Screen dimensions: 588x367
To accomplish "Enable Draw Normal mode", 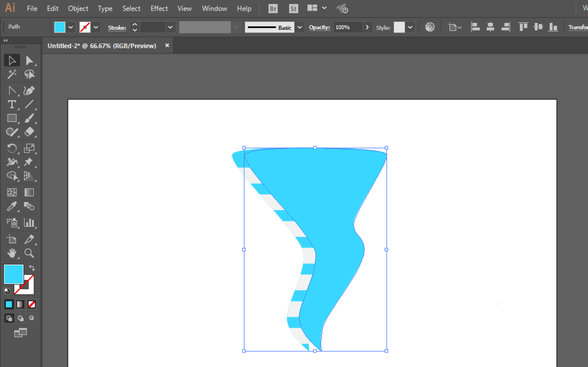I will (x=9, y=318).
